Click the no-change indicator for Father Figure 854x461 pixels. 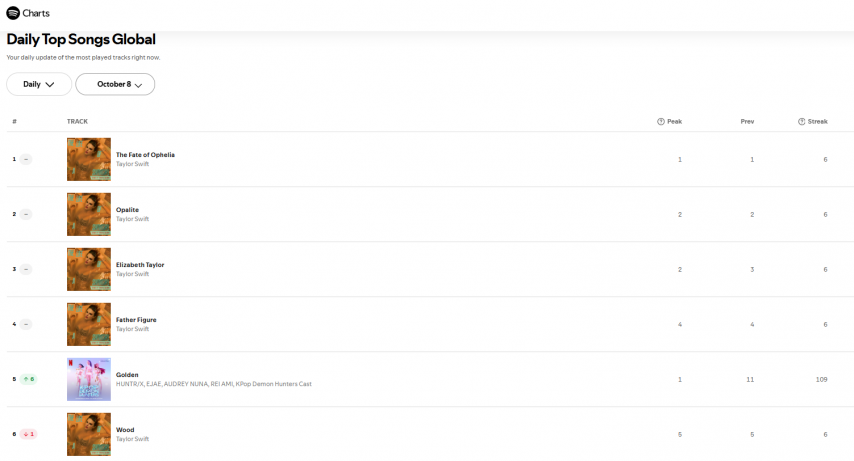click(26, 324)
